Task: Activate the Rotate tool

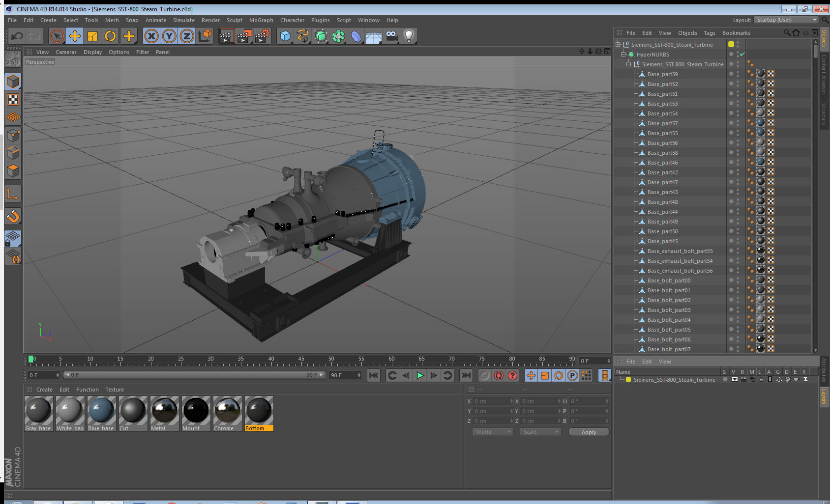Action: coord(111,36)
